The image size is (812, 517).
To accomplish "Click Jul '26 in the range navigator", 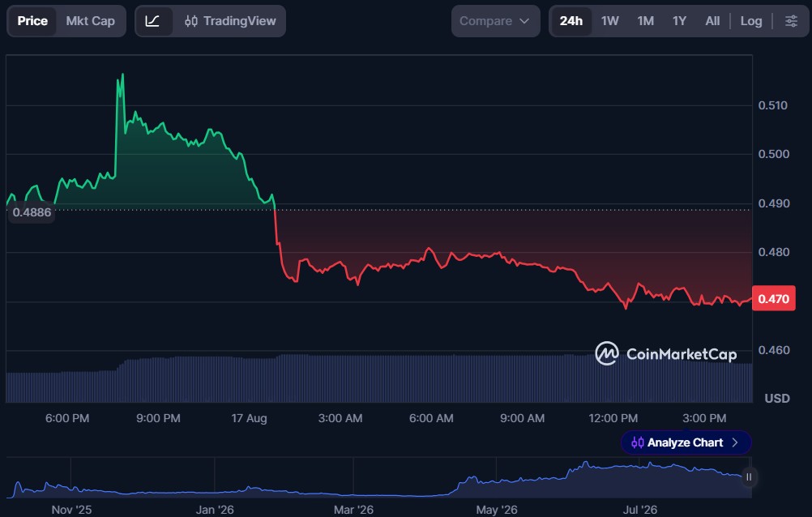I will coord(639,510).
